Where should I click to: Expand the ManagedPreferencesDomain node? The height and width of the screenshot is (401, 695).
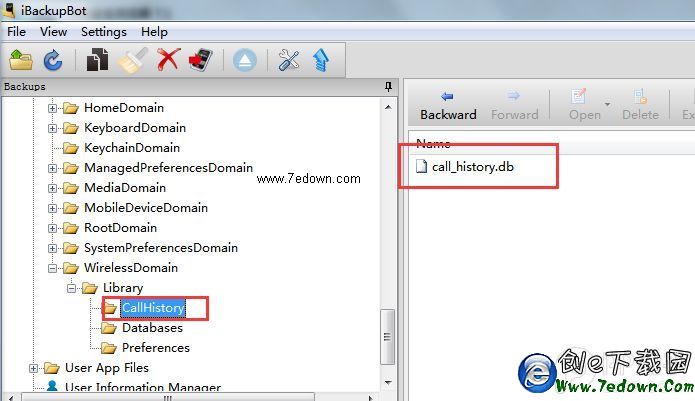pos(52,168)
